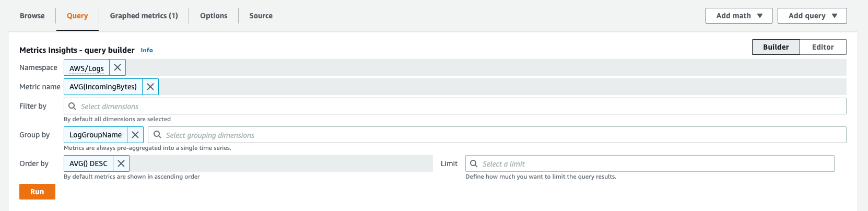The height and width of the screenshot is (211, 868).
Task: Open the Graphed metrics (1) tab
Action: [144, 16]
